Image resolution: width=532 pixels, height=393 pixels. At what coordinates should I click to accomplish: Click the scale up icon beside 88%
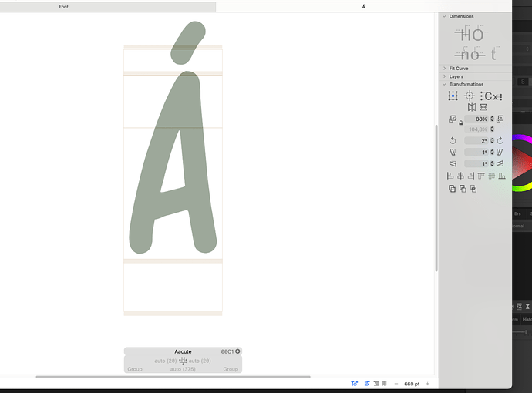pyautogui.click(x=500, y=119)
